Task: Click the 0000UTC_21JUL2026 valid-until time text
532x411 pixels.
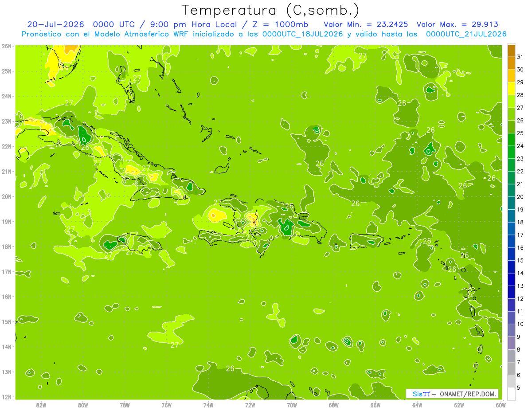Action: click(x=466, y=34)
